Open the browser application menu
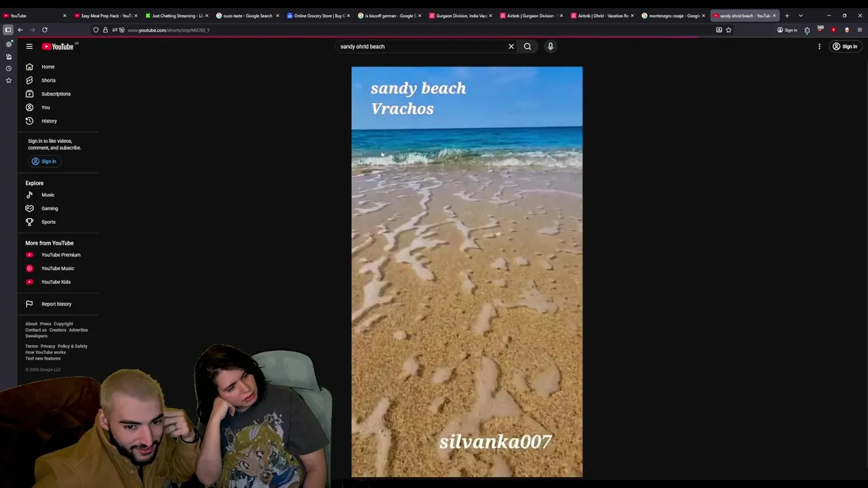Image resolution: width=868 pixels, height=488 pixels. 860,30
